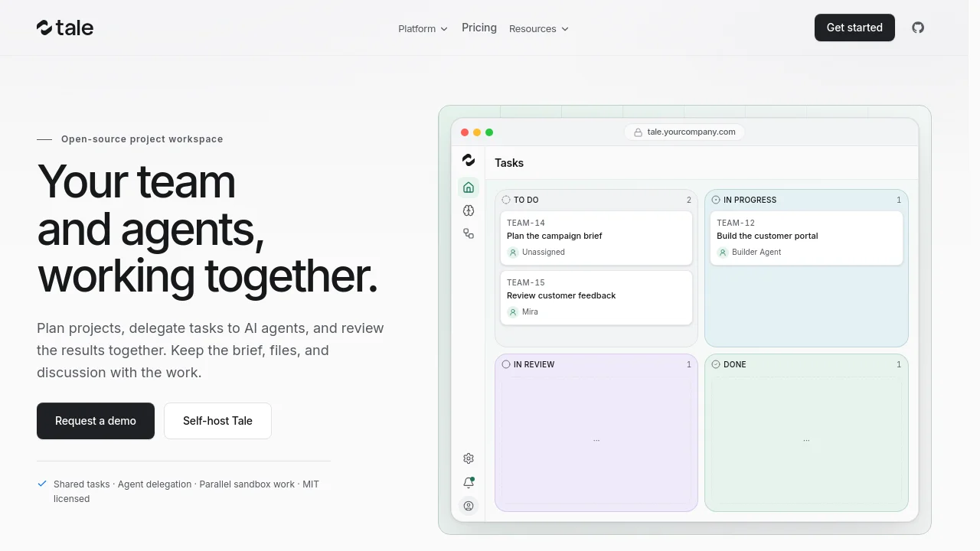Image resolution: width=980 pixels, height=551 pixels.
Task: Click the Unassigned avatar icon
Action: [x=513, y=253]
